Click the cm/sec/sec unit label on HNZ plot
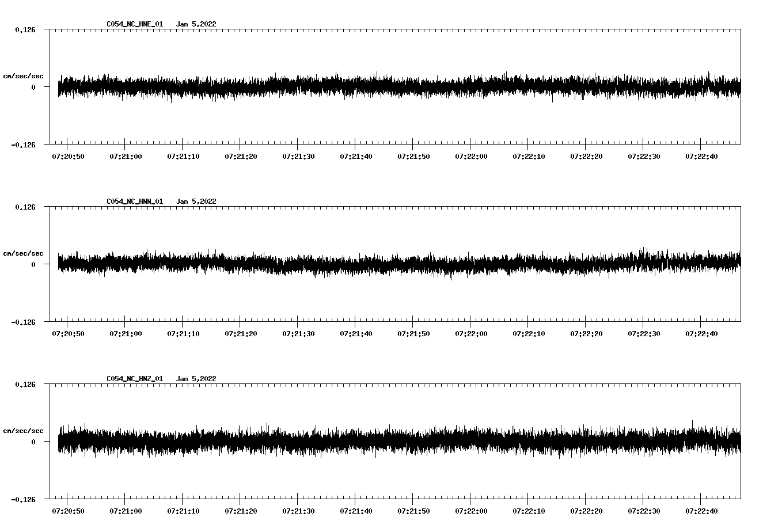This screenshot has height=532, width=782. coord(23,431)
